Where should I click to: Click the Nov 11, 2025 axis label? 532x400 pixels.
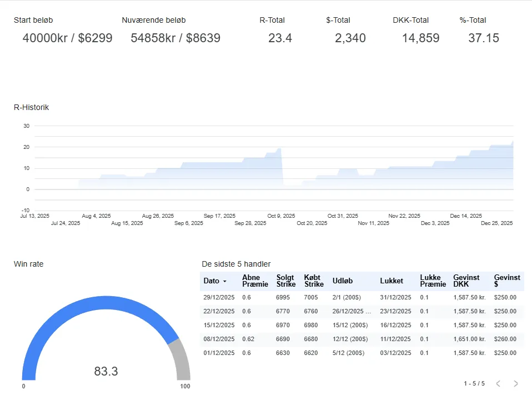[x=374, y=223]
